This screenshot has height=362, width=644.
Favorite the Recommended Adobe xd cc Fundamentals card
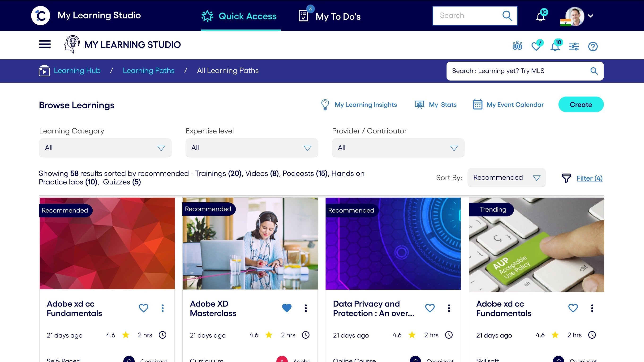click(143, 308)
